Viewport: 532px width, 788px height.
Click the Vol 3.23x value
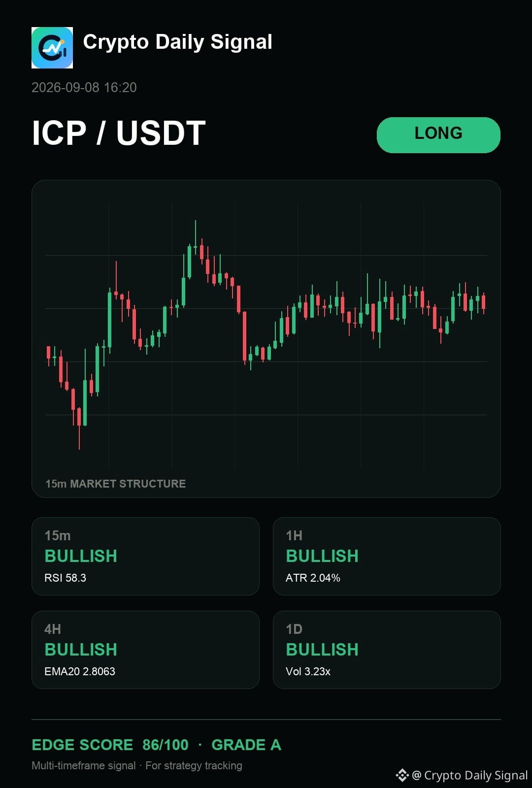point(308,671)
